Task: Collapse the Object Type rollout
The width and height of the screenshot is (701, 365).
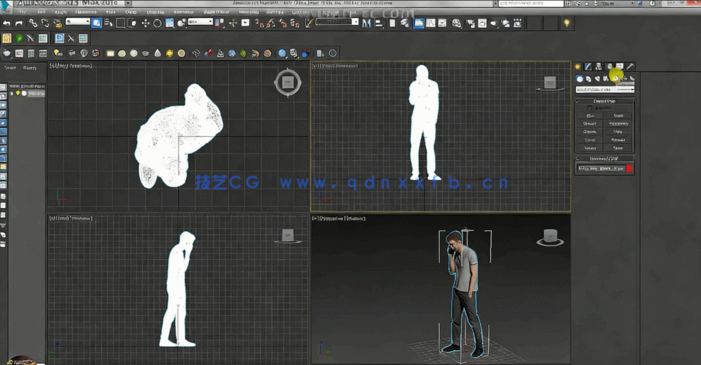Action: tap(604, 101)
